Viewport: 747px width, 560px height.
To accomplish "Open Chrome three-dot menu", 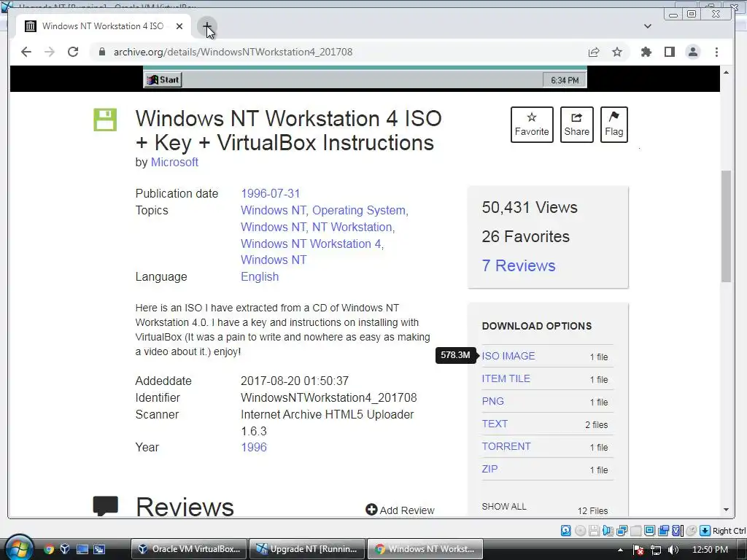I will (x=716, y=52).
